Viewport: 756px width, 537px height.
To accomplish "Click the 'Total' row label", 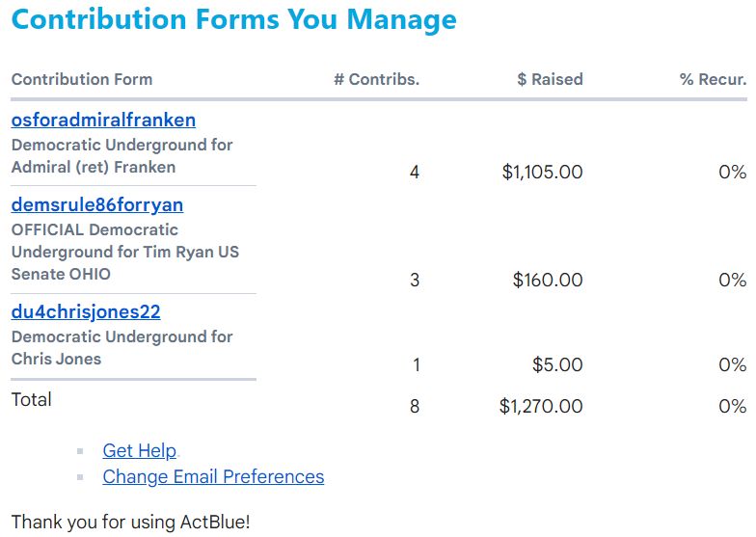I will [x=32, y=400].
